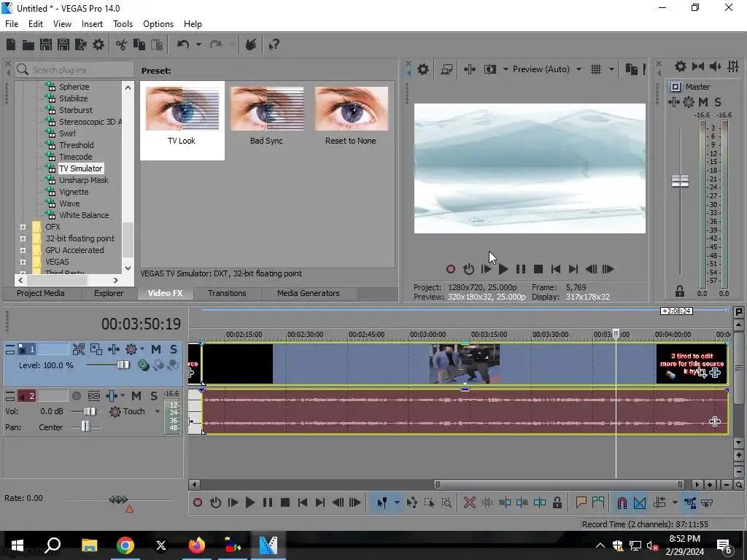Open edit tool selection dropdown arrow

click(396, 502)
